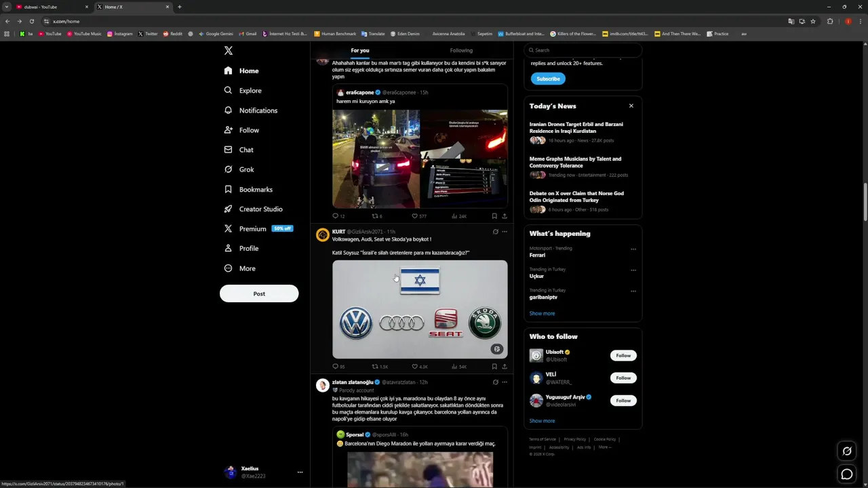Share KURT's Volkswagen boycott post

pos(505,367)
